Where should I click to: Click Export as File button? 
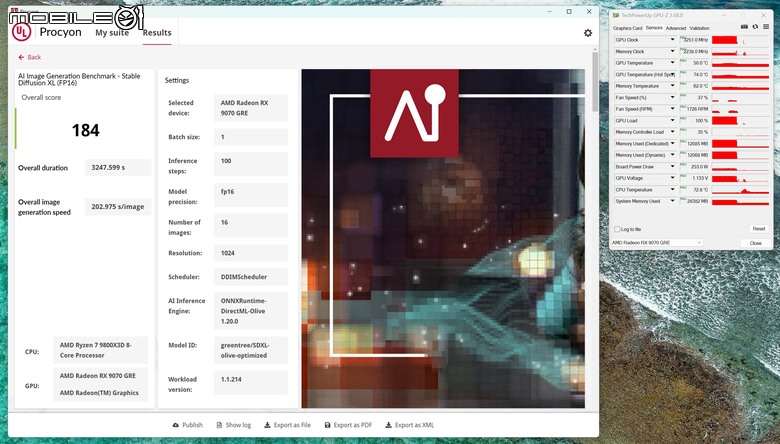[x=287, y=425]
